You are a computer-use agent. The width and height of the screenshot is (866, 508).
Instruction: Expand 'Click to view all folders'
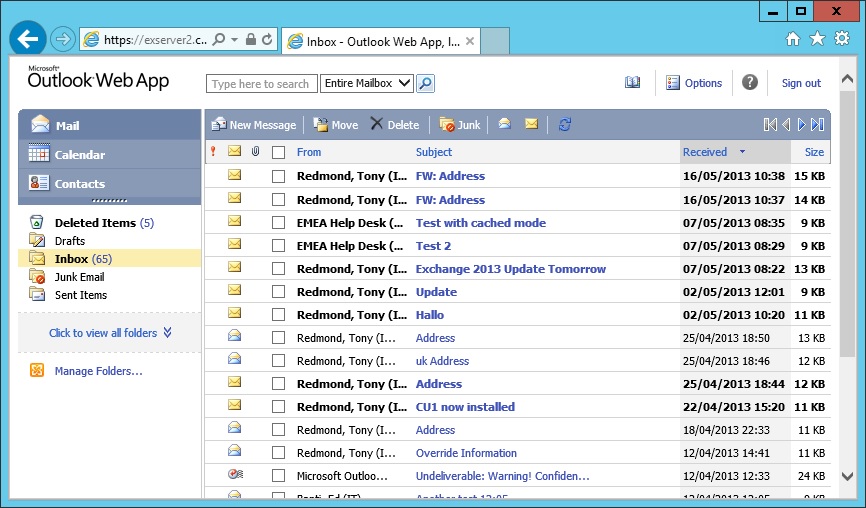click(x=110, y=333)
